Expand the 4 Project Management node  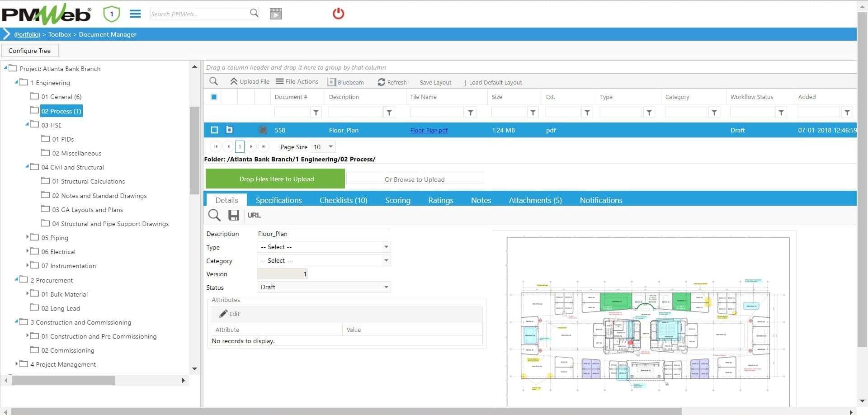(x=16, y=363)
